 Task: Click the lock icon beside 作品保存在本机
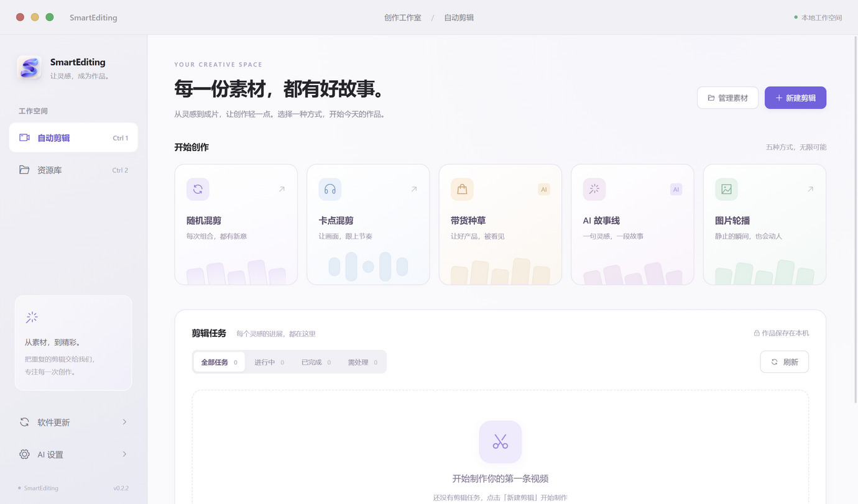[x=757, y=333]
